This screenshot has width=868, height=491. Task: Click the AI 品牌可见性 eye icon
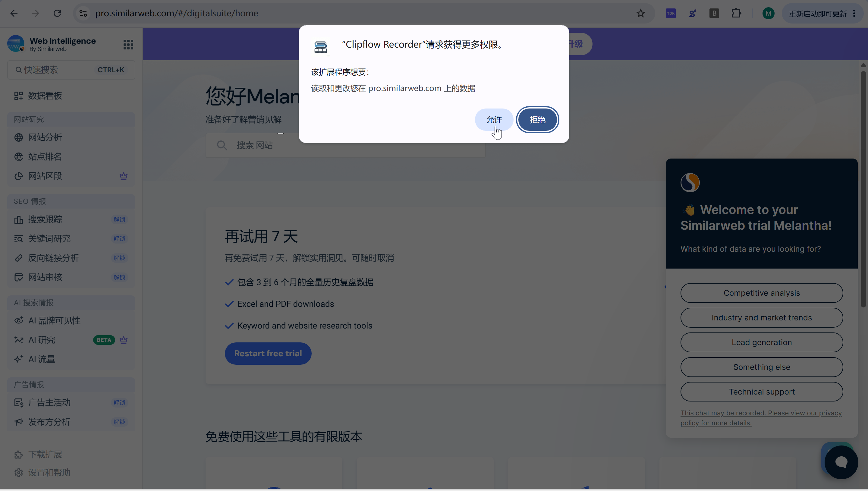coord(19,320)
